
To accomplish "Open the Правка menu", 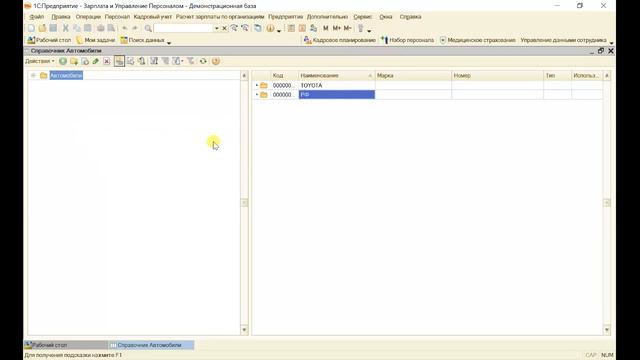I will point(61,17).
